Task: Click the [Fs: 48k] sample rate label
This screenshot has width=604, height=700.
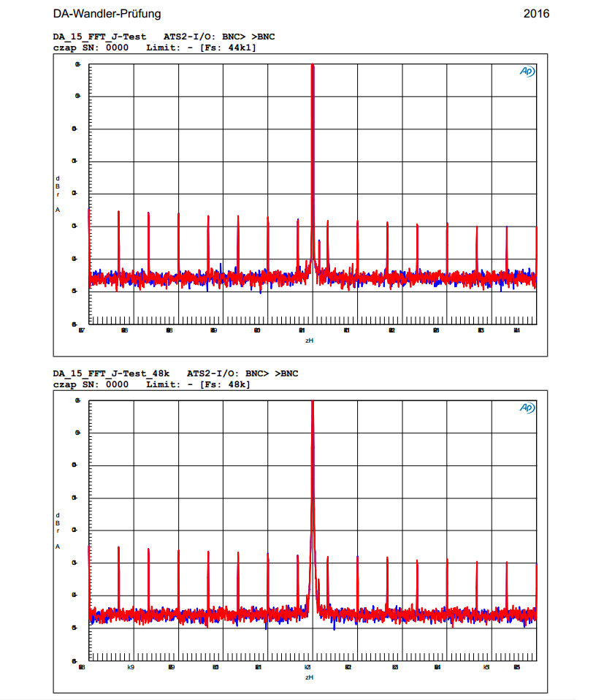Action: [x=224, y=384]
